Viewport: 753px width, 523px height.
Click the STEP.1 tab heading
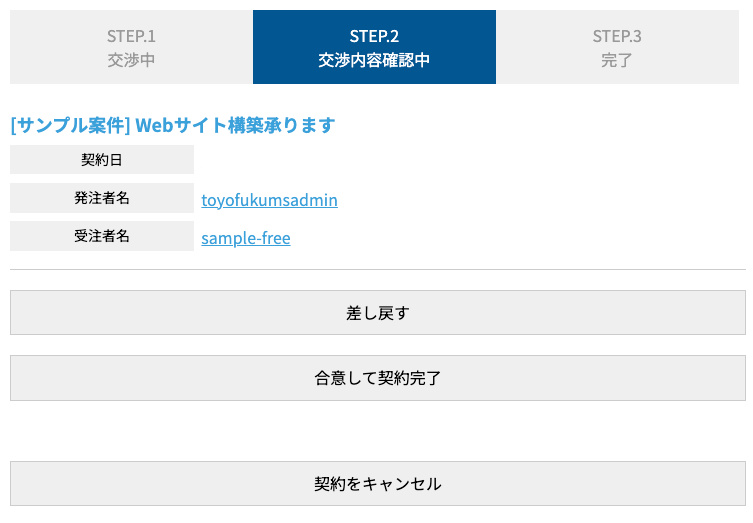click(131, 36)
